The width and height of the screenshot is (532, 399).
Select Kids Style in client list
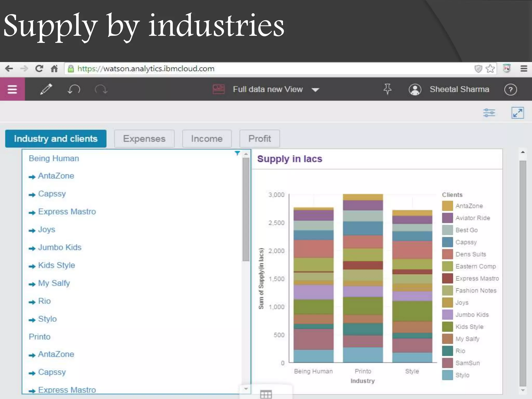click(x=57, y=265)
